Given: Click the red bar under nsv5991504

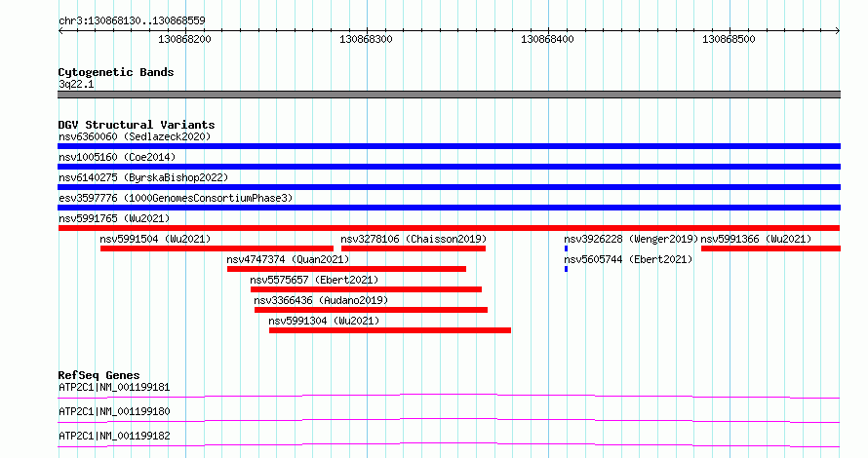Looking at the screenshot, I should (217, 248).
